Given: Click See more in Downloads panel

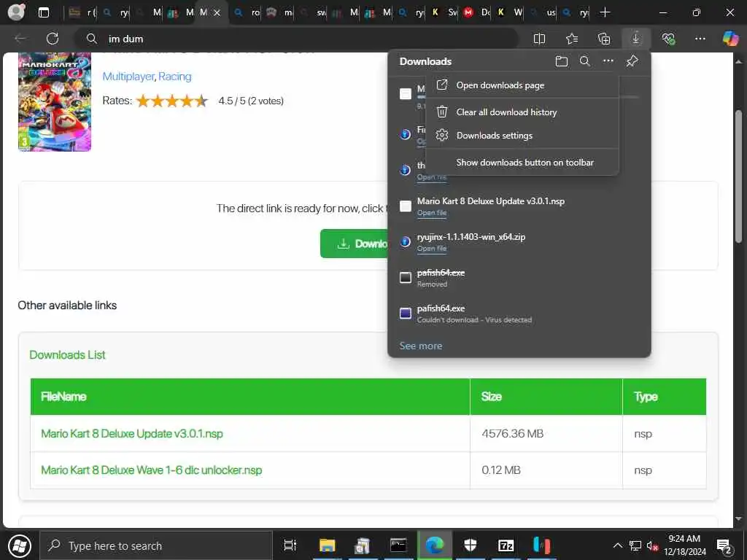Looking at the screenshot, I should point(421,346).
